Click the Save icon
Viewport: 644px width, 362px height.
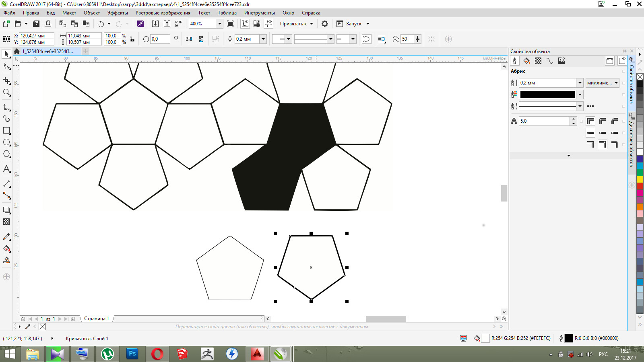click(36, 24)
